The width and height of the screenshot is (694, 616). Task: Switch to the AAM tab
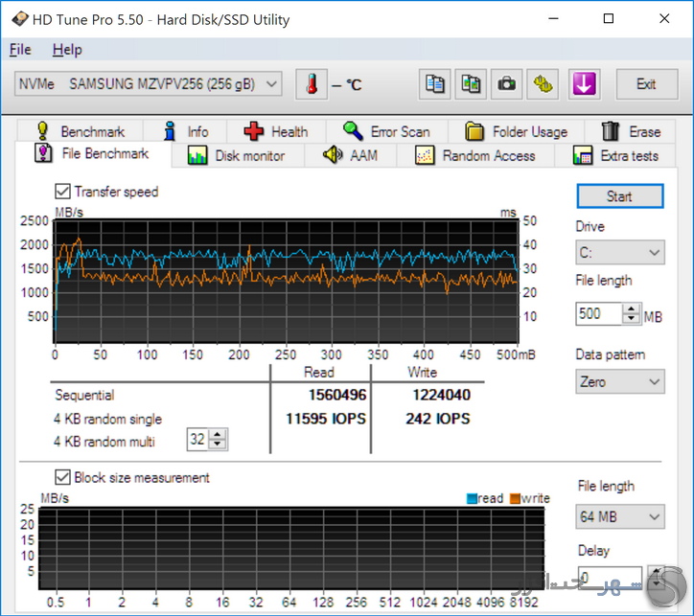click(x=351, y=155)
